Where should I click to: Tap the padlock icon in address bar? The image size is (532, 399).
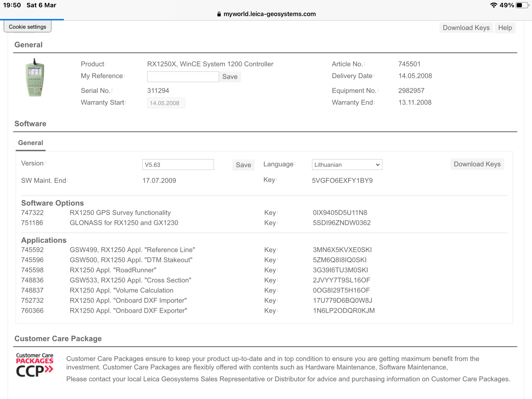coord(219,14)
